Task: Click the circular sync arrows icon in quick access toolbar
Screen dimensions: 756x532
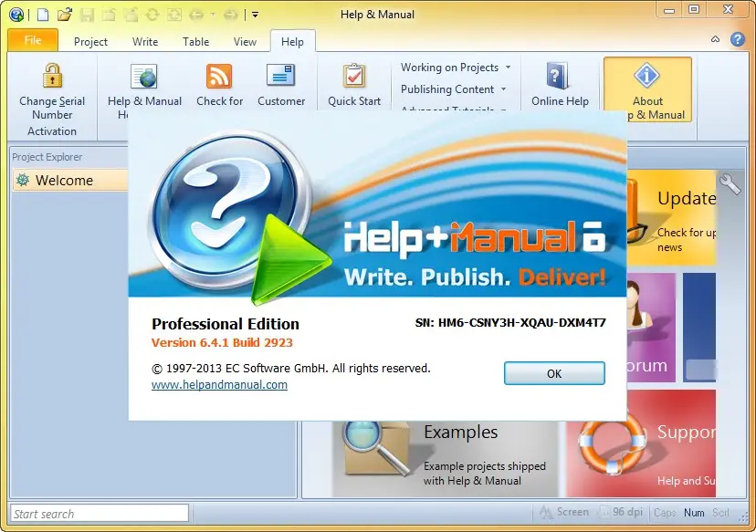Action: tap(152, 15)
